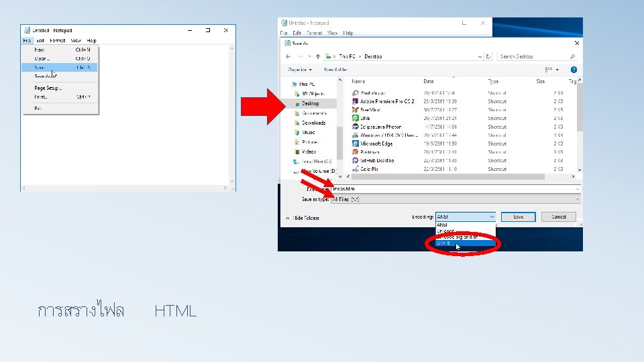Click the Downloads folder icon in sidebar

(297, 123)
